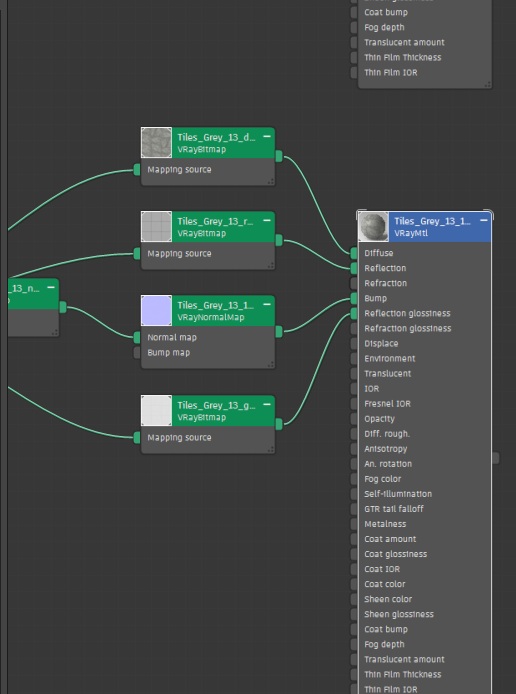
Task: Click the glossiness bitmap white thumbnail
Action: coord(156,410)
